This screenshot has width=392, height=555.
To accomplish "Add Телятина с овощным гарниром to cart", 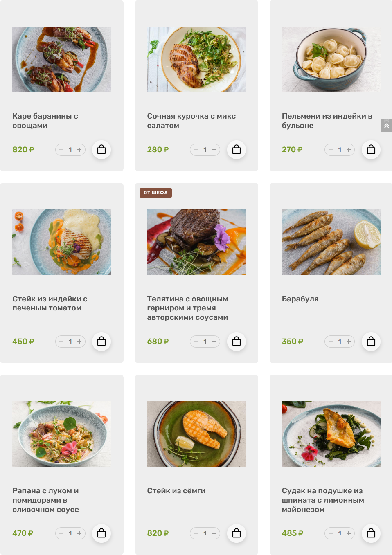I will 237,342.
